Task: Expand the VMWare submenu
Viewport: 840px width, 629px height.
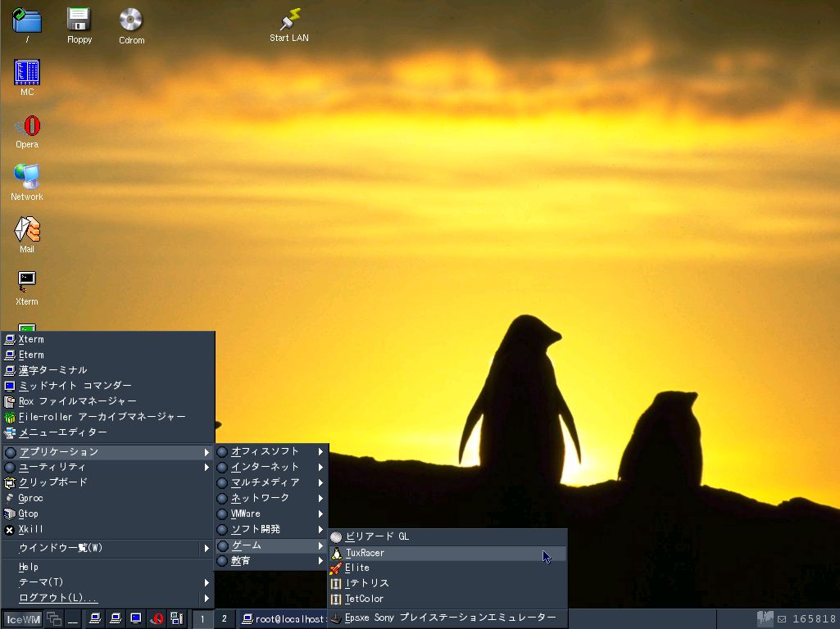Action: click(x=271, y=514)
